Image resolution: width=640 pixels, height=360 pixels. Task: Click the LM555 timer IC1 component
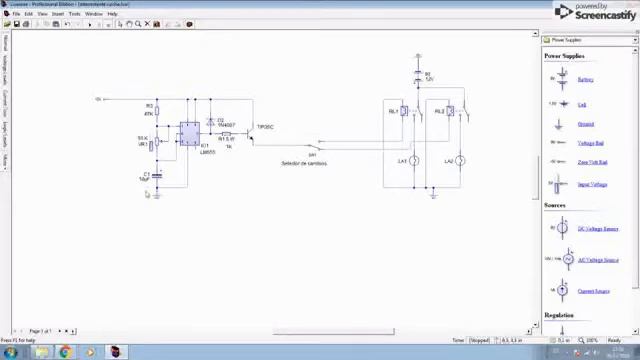(x=190, y=134)
